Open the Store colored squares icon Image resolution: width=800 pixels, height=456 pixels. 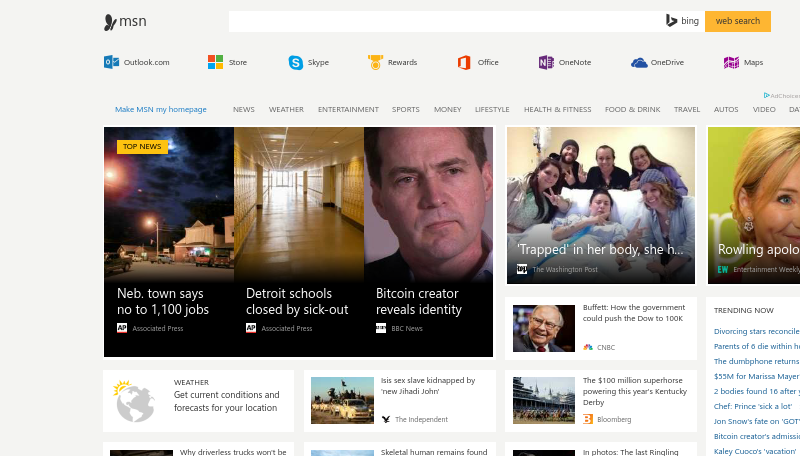point(215,62)
